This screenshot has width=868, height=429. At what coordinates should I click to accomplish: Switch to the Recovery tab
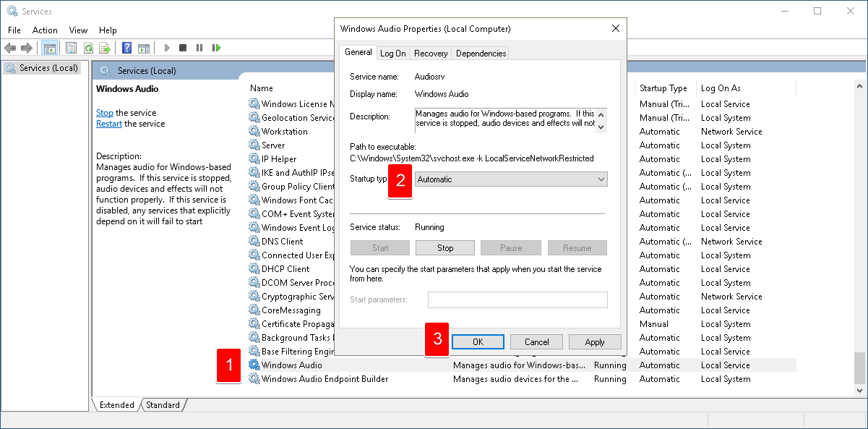click(431, 54)
